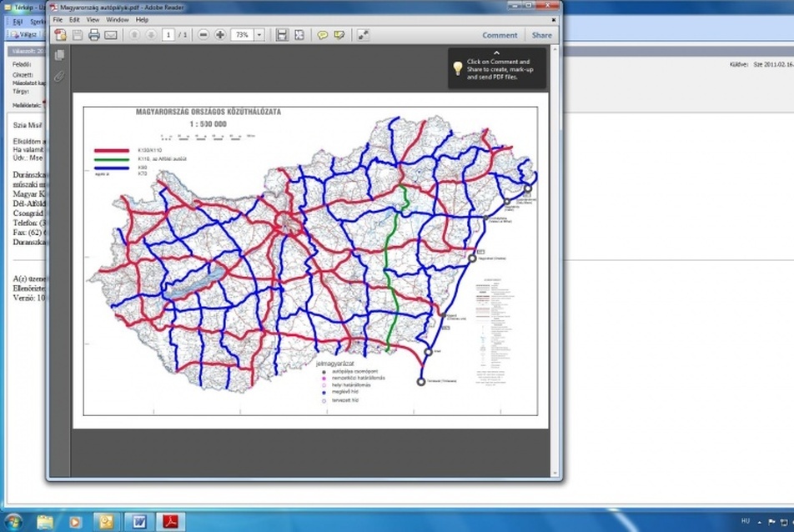Viewport: 794px width, 532px height.
Task: Switch to Microsoft Word in taskbar
Action: click(x=138, y=521)
